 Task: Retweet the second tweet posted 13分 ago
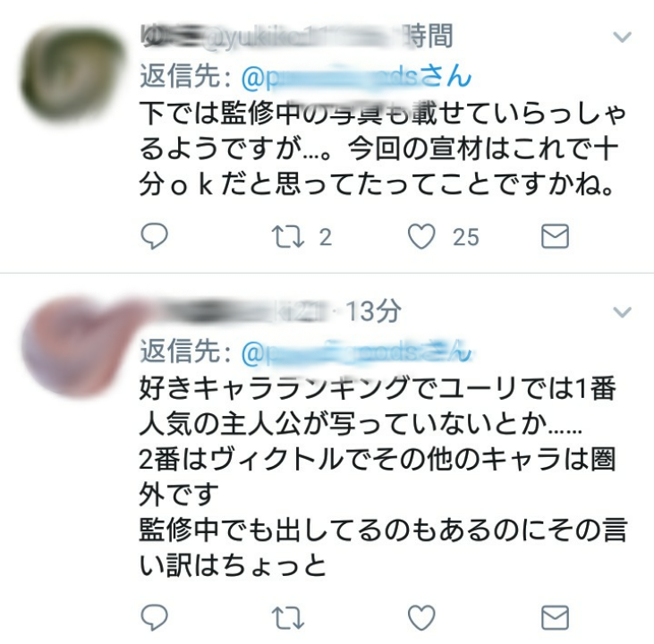(x=288, y=618)
